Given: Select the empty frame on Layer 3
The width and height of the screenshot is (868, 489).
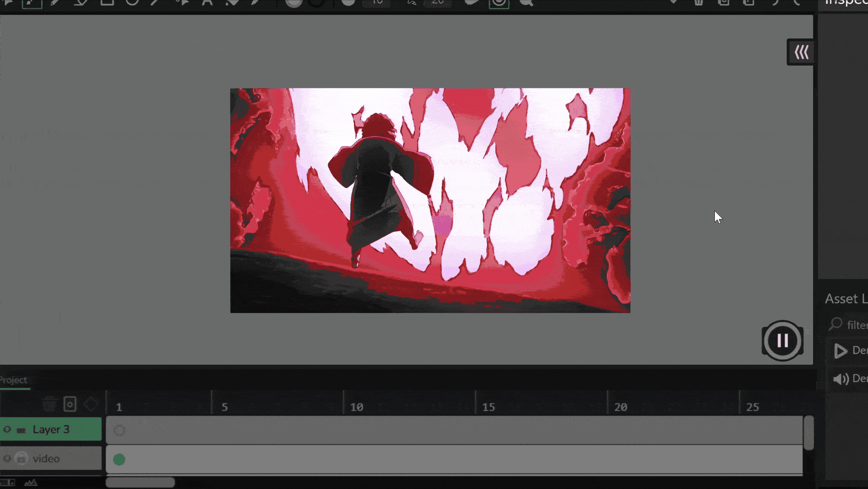Looking at the screenshot, I should 119,430.
